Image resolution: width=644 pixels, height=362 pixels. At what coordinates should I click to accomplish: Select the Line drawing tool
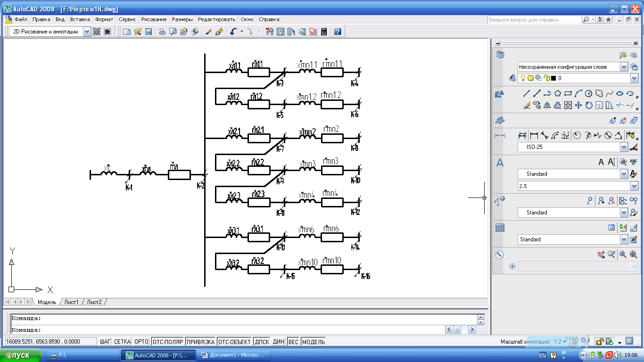[527, 93]
